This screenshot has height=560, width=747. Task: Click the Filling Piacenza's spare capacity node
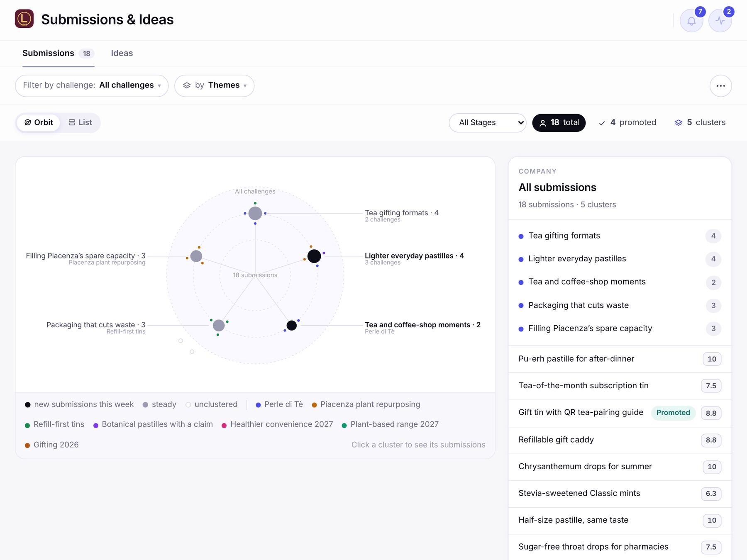click(x=196, y=256)
